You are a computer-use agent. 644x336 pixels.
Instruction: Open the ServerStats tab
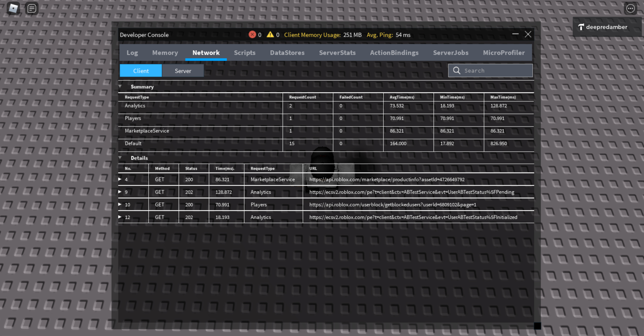pyautogui.click(x=337, y=53)
